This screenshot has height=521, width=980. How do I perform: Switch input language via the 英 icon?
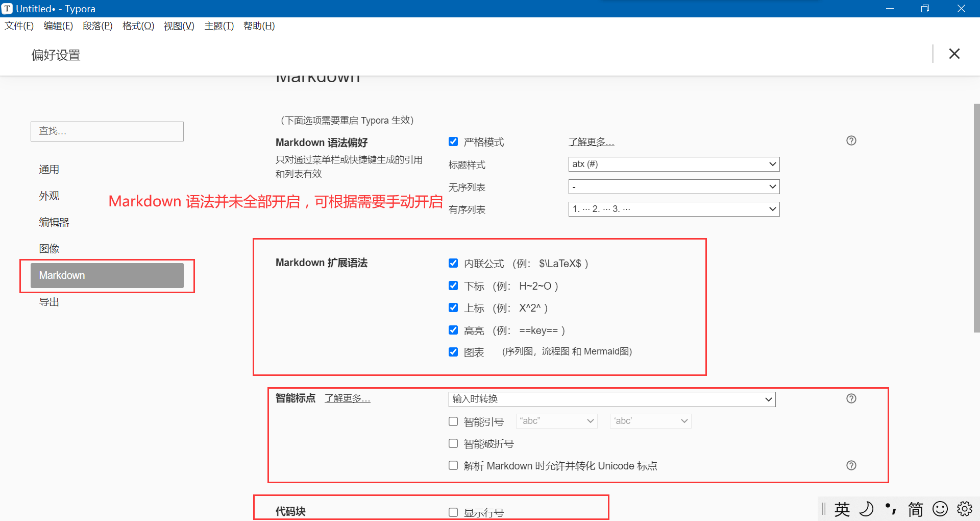point(842,509)
